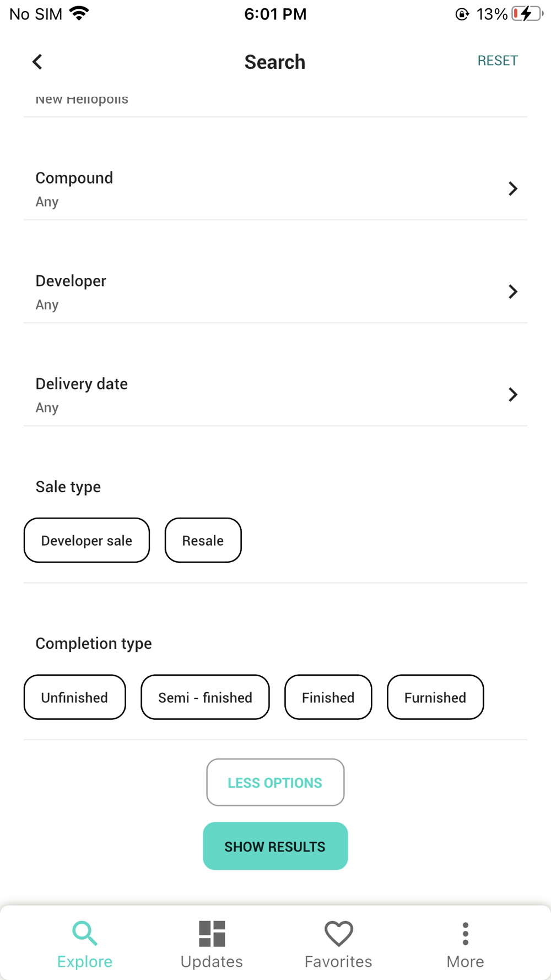
Task: Tap the Favorites heart icon
Action: pos(338,933)
